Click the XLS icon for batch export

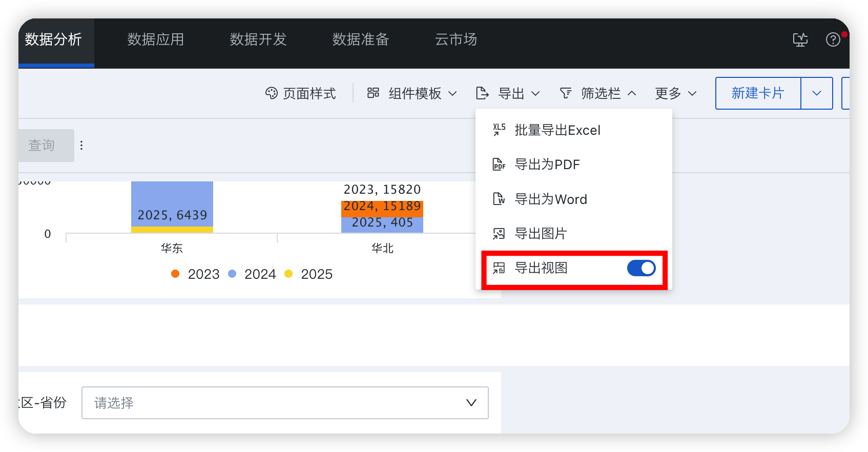(x=499, y=130)
